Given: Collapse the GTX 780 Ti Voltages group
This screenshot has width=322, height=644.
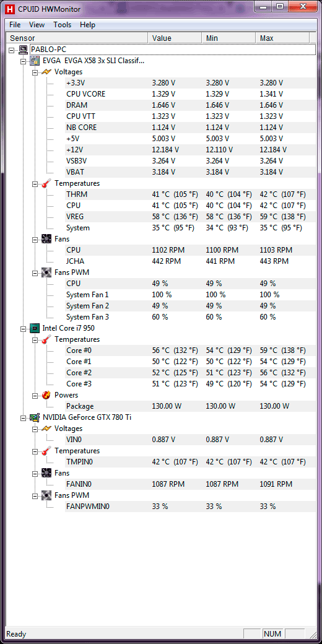Looking at the screenshot, I should tap(35, 429).
